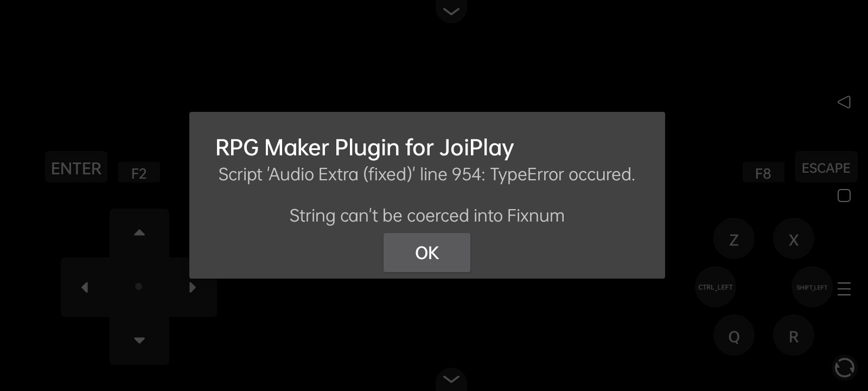Expand the top chevron pull-down

(x=451, y=10)
